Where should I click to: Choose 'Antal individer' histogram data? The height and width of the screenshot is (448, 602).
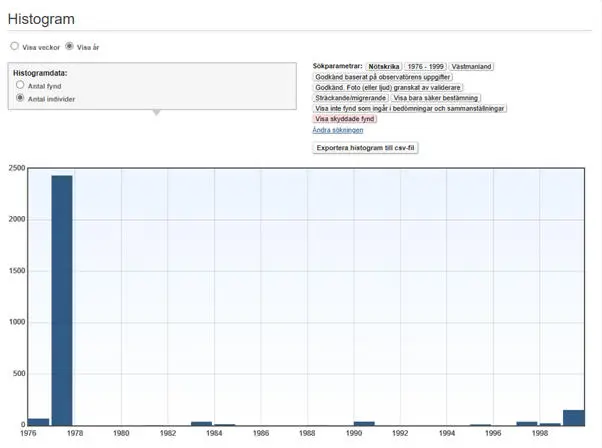20,99
